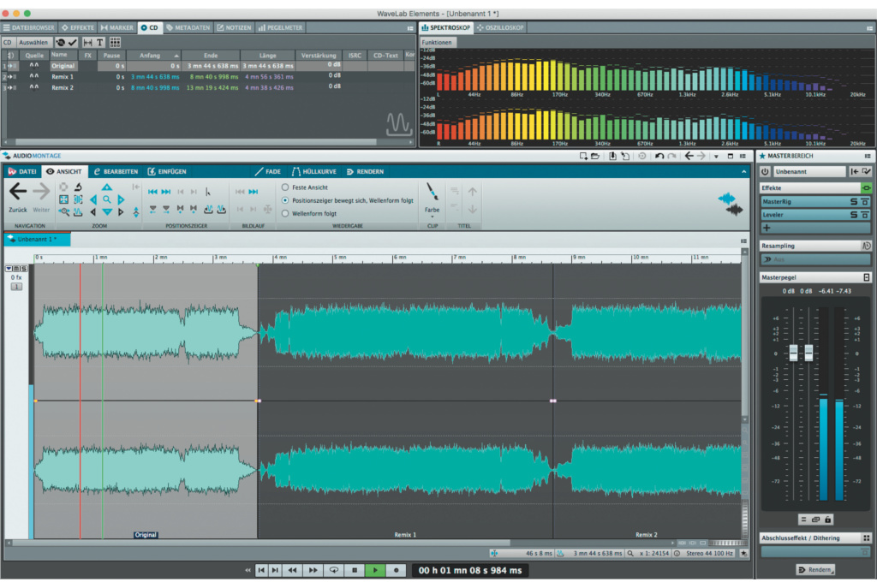Click the magnifier zoom icon in Zoom group
Screen dimensions: 877x588
click(107, 199)
